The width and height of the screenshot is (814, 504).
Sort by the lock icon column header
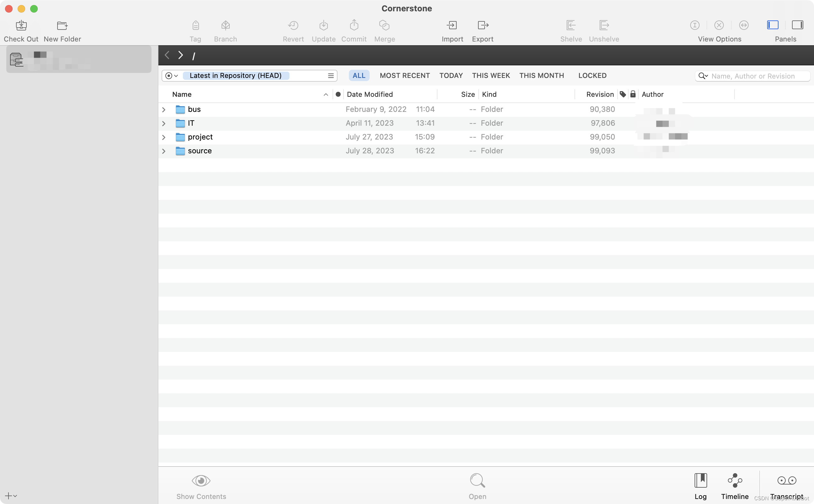(633, 94)
